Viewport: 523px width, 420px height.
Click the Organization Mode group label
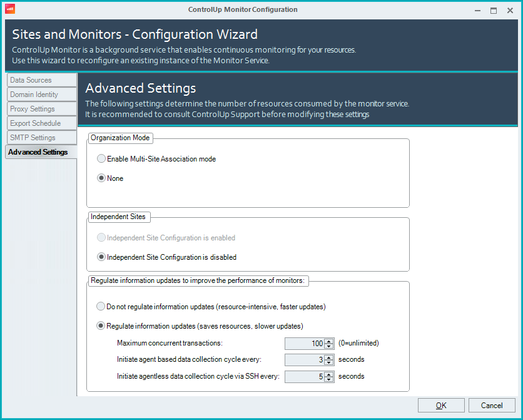120,138
